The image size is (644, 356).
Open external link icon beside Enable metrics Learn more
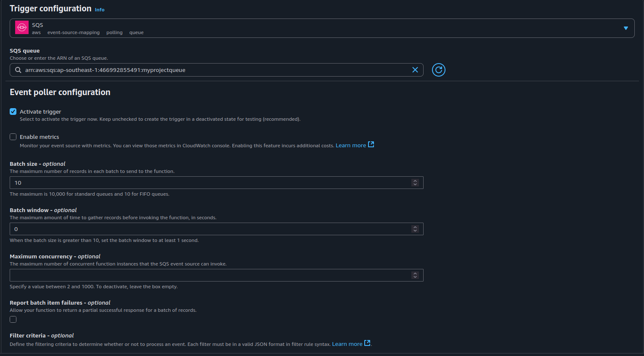tap(371, 145)
